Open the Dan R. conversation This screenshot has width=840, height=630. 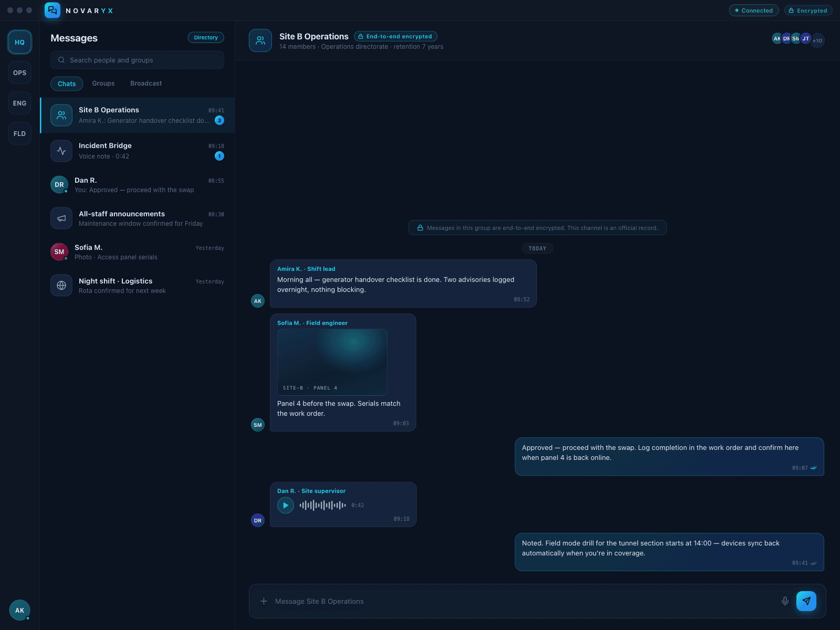pos(138,185)
